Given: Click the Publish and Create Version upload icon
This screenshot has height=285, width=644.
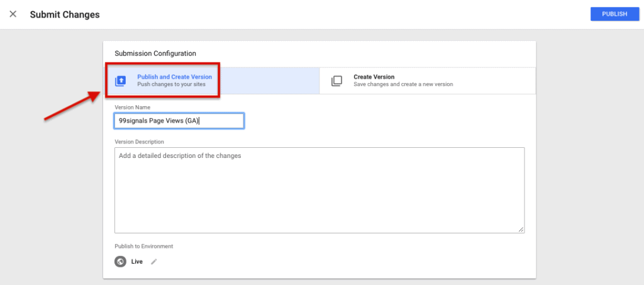Looking at the screenshot, I should click(x=121, y=81).
